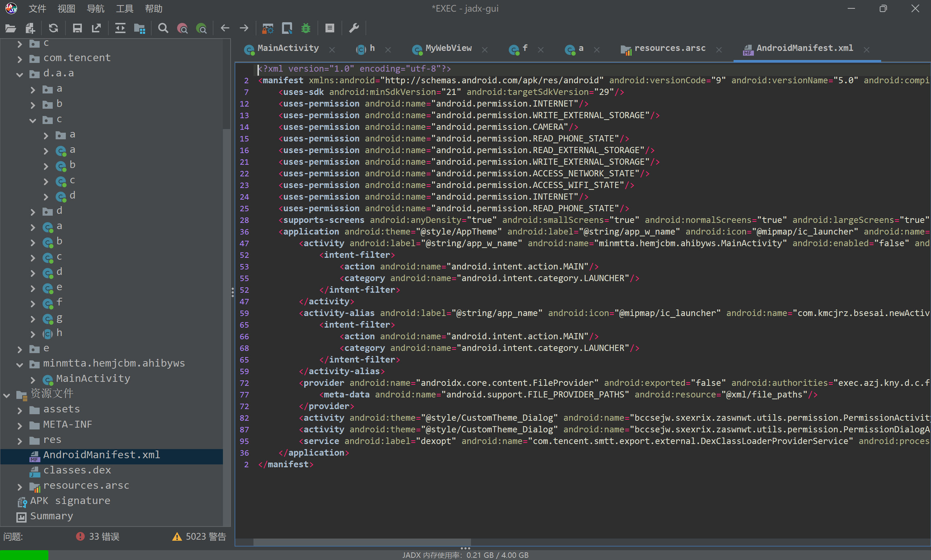Expand the META-INF folder
The height and width of the screenshot is (560, 931).
coord(20,426)
